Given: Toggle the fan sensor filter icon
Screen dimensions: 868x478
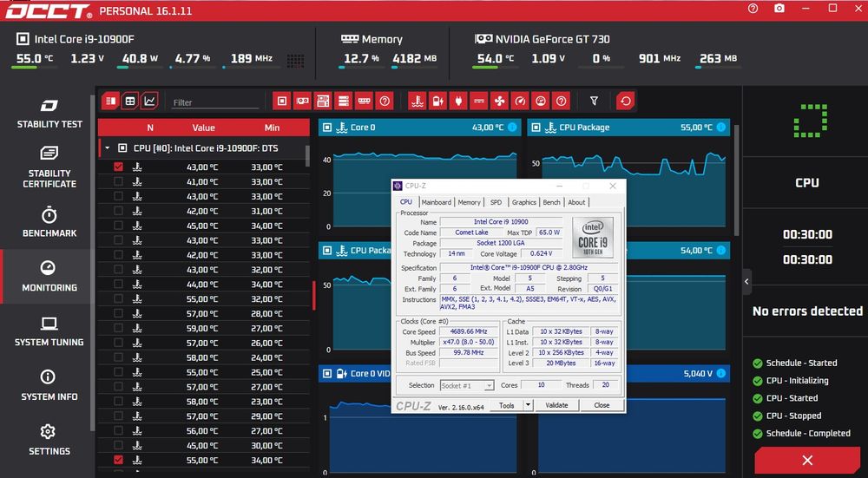Looking at the screenshot, I should pyautogui.click(x=499, y=101).
